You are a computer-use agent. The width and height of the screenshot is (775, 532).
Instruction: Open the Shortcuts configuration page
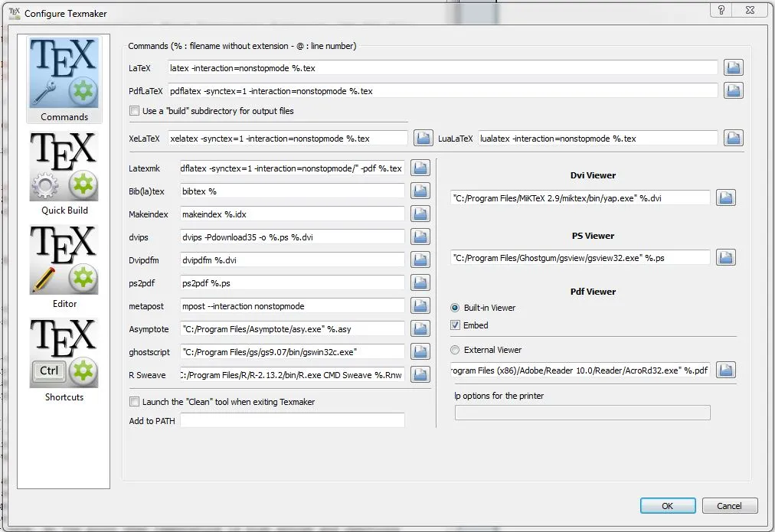coord(64,360)
